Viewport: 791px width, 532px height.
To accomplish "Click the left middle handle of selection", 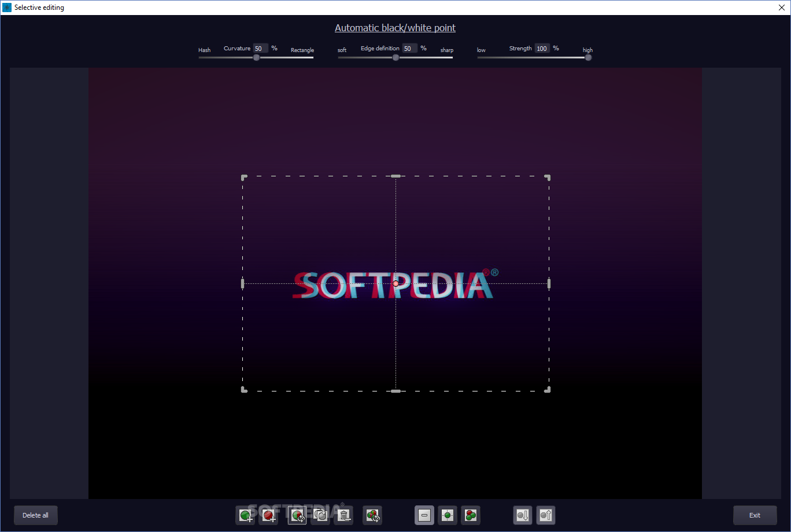I will tap(242, 283).
